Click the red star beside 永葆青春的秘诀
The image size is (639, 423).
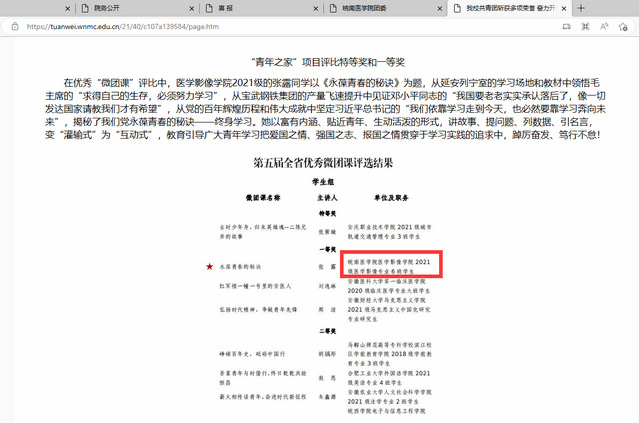(209, 268)
